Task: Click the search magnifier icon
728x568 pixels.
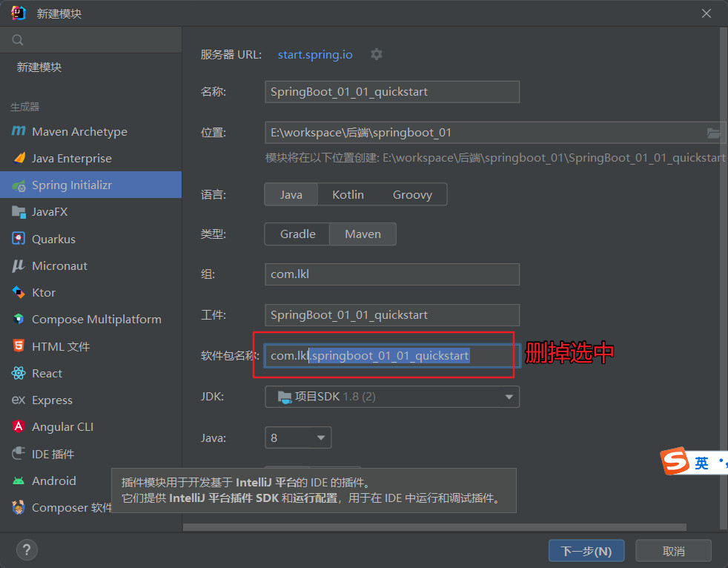Action: click(18, 40)
